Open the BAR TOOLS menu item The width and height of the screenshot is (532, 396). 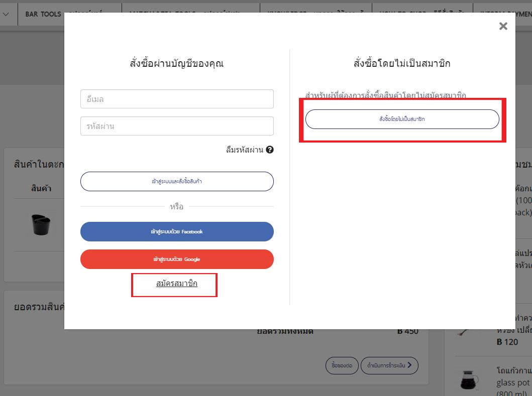tap(43, 14)
